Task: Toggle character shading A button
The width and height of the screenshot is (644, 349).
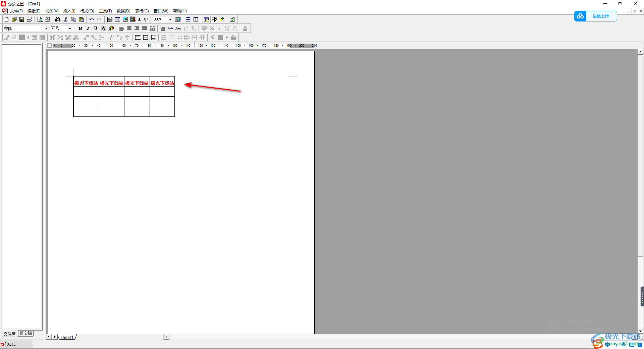Action: click(x=103, y=29)
